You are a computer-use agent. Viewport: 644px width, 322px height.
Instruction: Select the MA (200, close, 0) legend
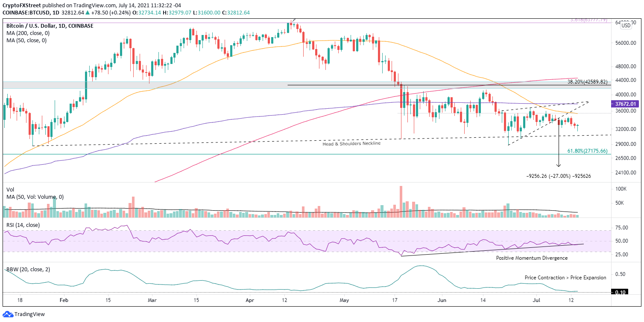tap(26, 33)
